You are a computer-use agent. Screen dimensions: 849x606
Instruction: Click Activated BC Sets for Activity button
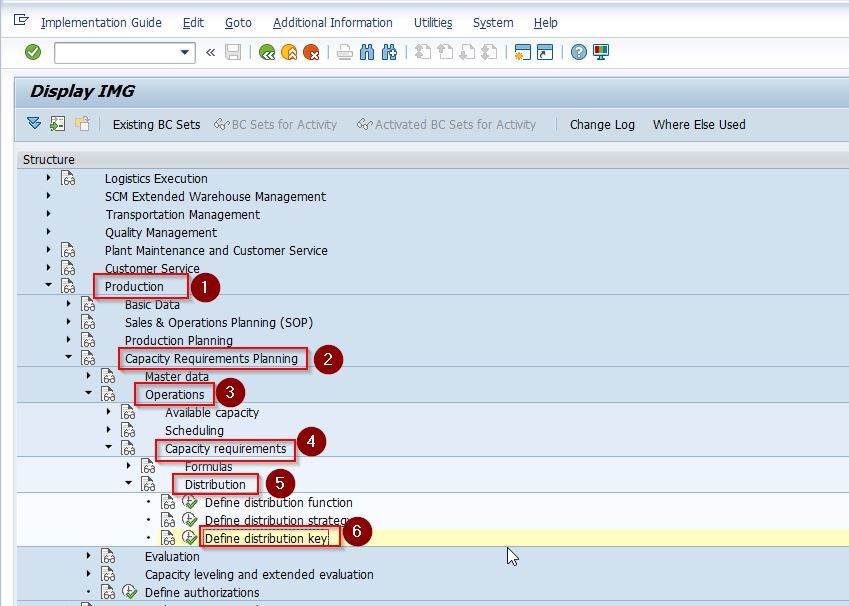[446, 125]
